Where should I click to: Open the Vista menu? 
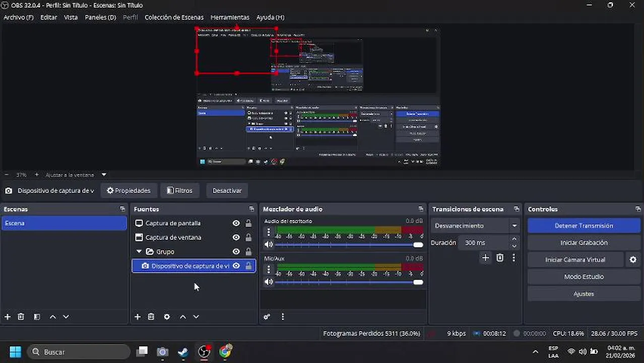pos(71,17)
